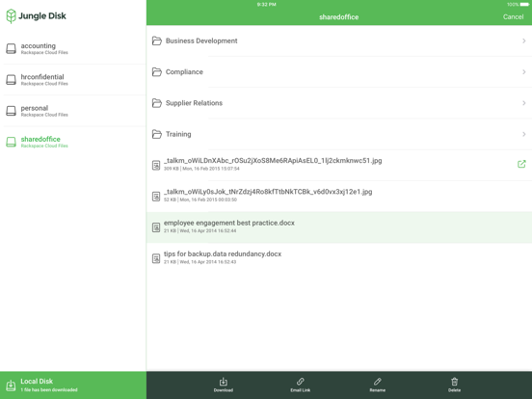Cancel the file selection
Screen dimensions: 532x399
tap(513, 16)
